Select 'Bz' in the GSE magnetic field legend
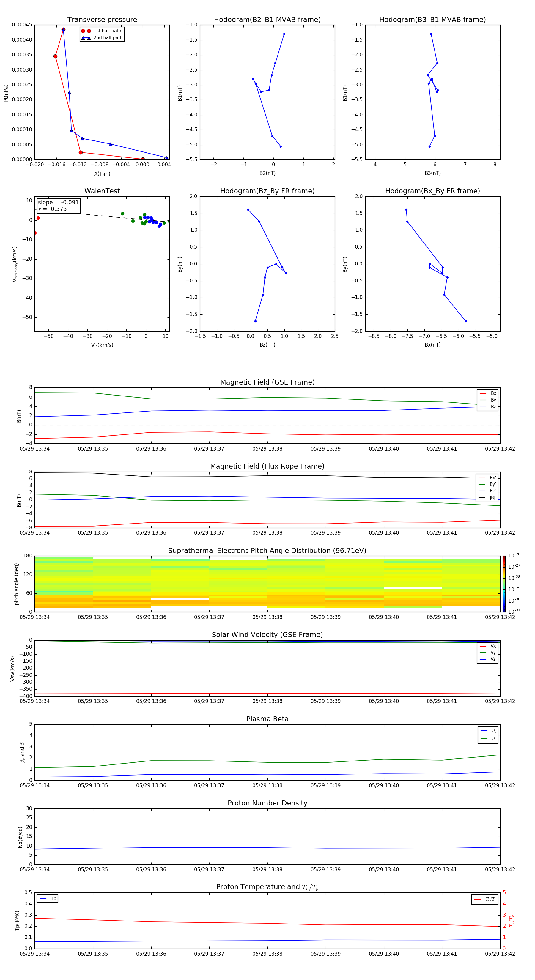The height and width of the screenshot is (980, 535). [488, 407]
